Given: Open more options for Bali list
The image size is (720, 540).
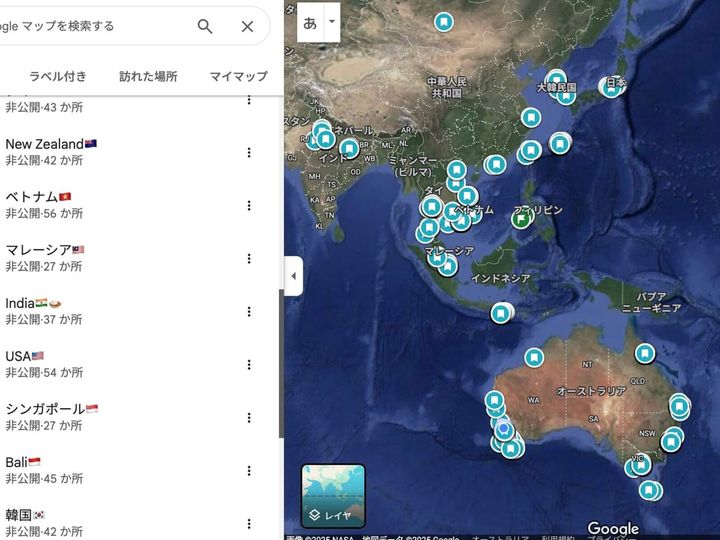Looking at the screenshot, I should click(249, 470).
